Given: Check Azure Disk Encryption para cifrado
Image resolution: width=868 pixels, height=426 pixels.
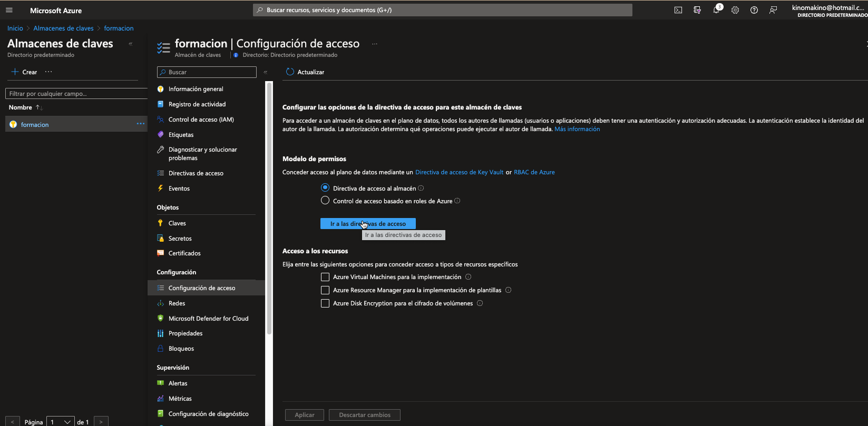Looking at the screenshot, I should (325, 303).
